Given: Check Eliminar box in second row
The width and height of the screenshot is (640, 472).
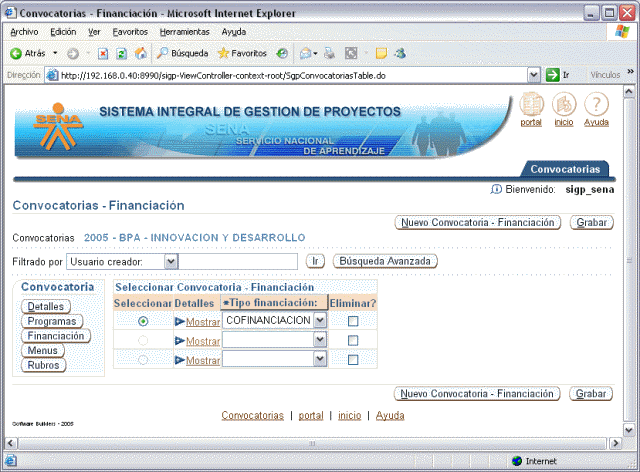Looking at the screenshot, I should [x=353, y=340].
